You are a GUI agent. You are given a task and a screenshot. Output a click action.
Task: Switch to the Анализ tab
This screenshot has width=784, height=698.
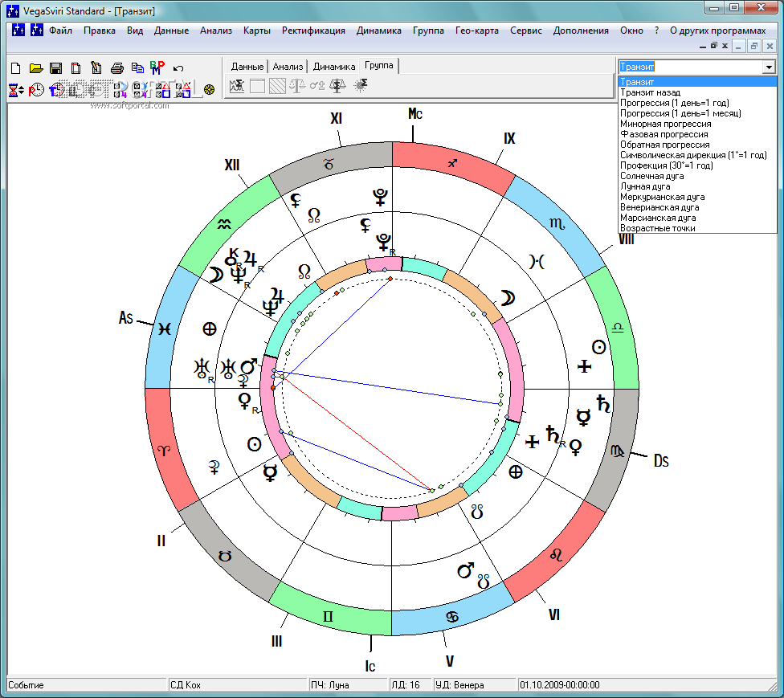coord(288,67)
